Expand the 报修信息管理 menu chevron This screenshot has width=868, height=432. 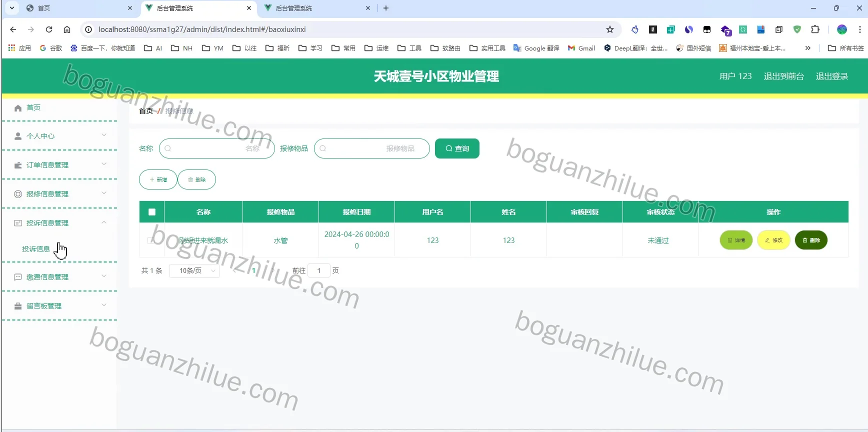pyautogui.click(x=104, y=193)
